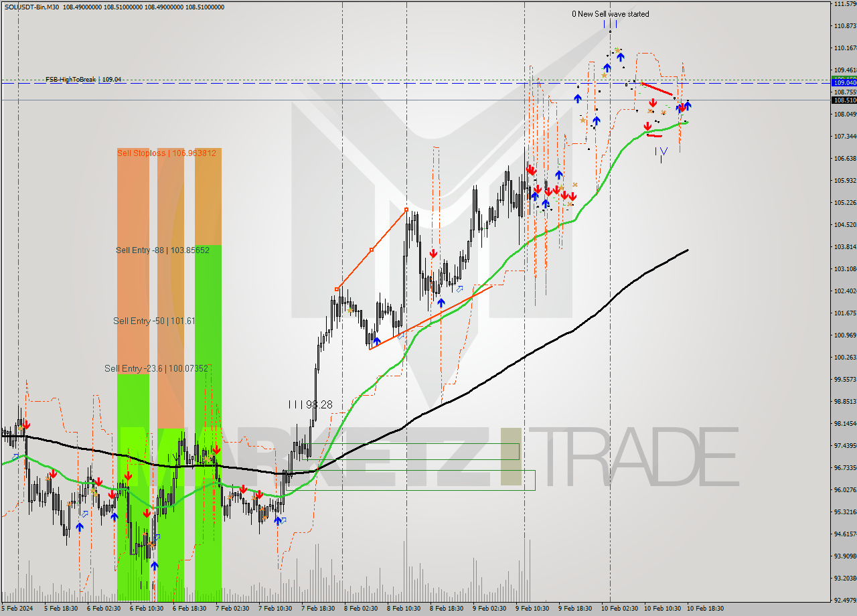857x616 pixels.
Task: Click the 98.14 price axis value
Action: (x=845, y=424)
